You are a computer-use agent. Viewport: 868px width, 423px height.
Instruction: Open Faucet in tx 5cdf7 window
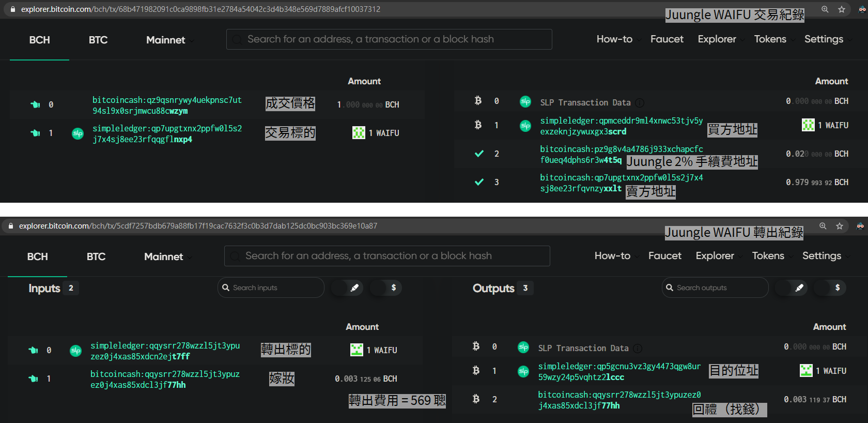click(665, 256)
